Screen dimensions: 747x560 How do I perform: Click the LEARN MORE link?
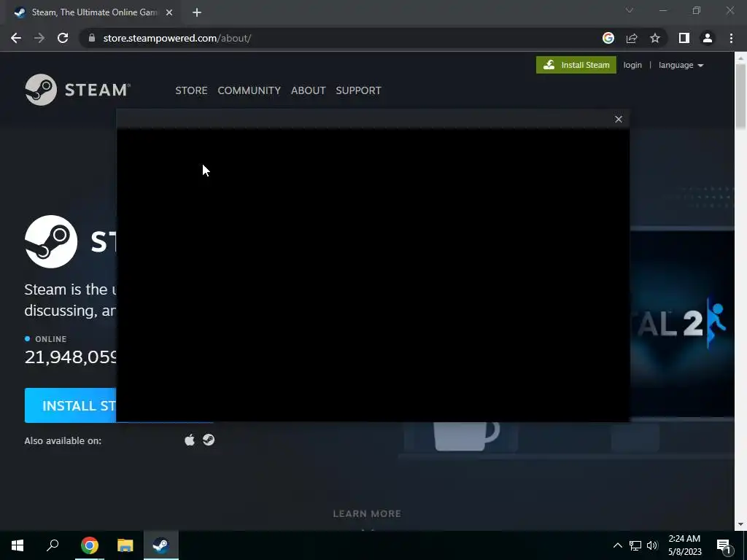tap(367, 513)
